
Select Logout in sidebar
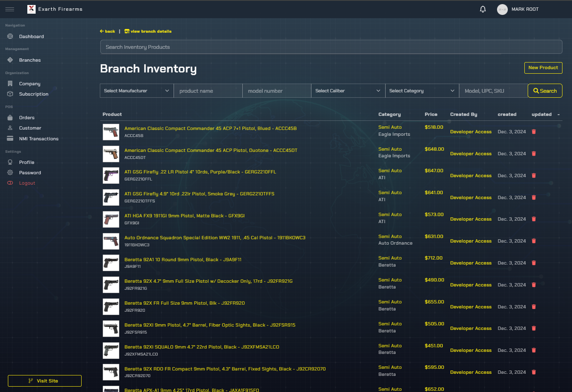pos(27,183)
